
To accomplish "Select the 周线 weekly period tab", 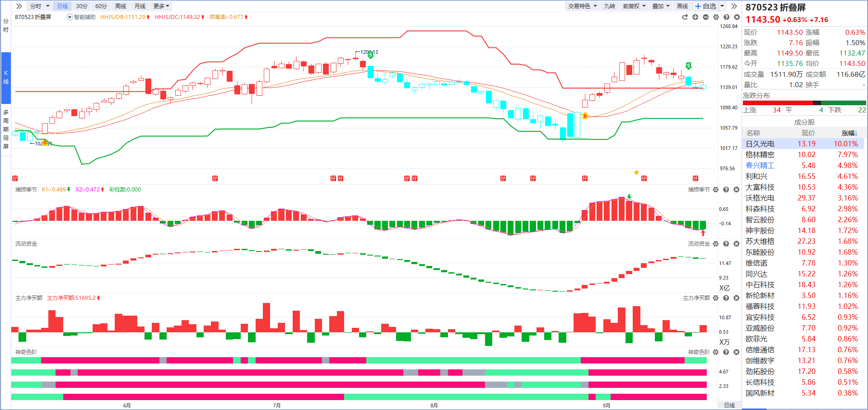I will tap(121, 6).
